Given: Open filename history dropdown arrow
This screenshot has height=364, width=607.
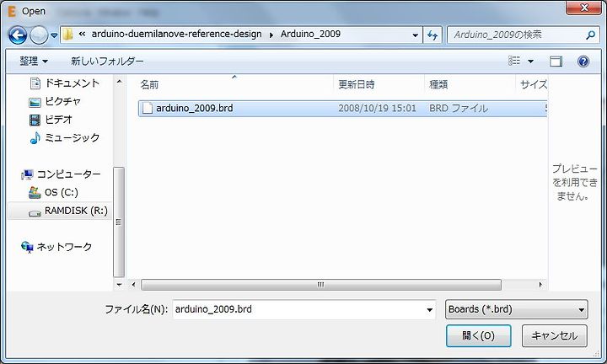Looking at the screenshot, I should [430, 310].
